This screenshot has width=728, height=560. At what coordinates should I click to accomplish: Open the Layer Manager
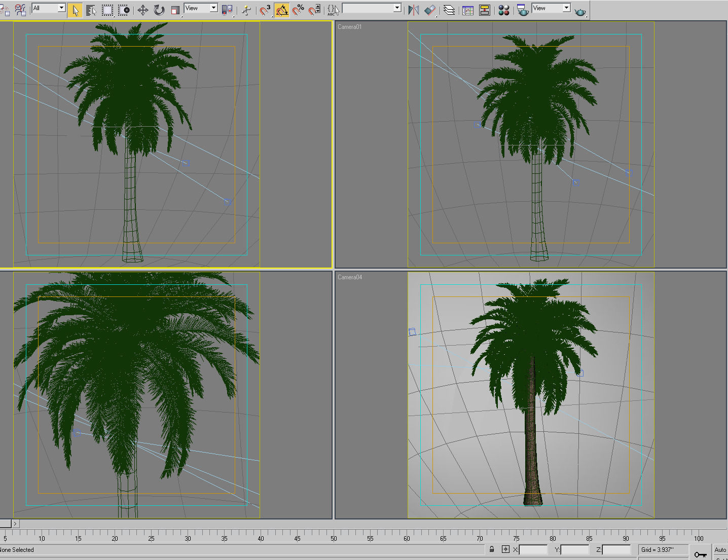[449, 10]
